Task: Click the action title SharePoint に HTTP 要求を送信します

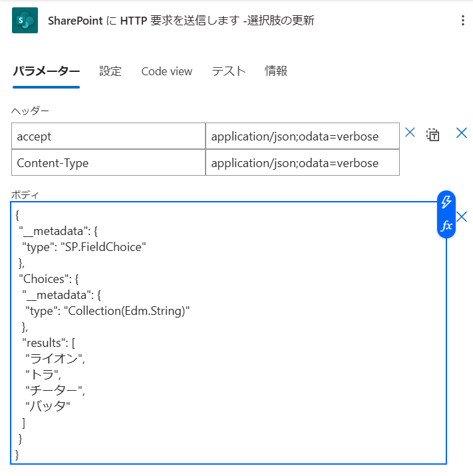Action: pos(181,21)
